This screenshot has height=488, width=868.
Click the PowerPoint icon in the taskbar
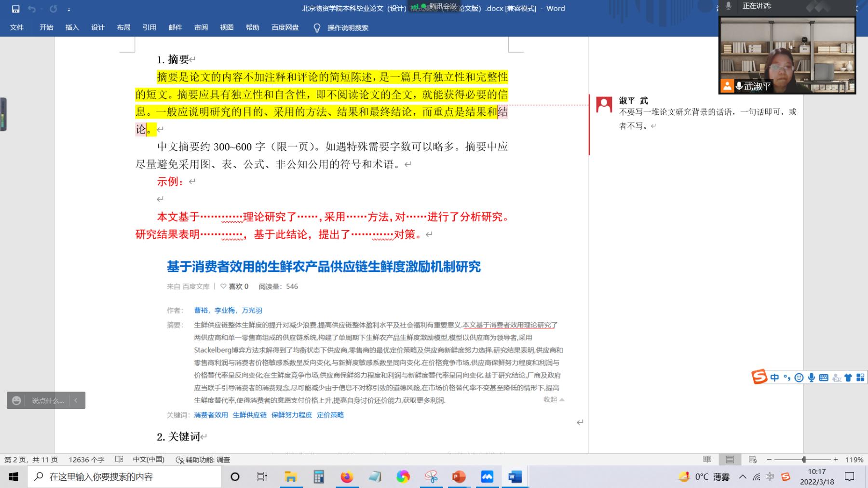point(459,477)
